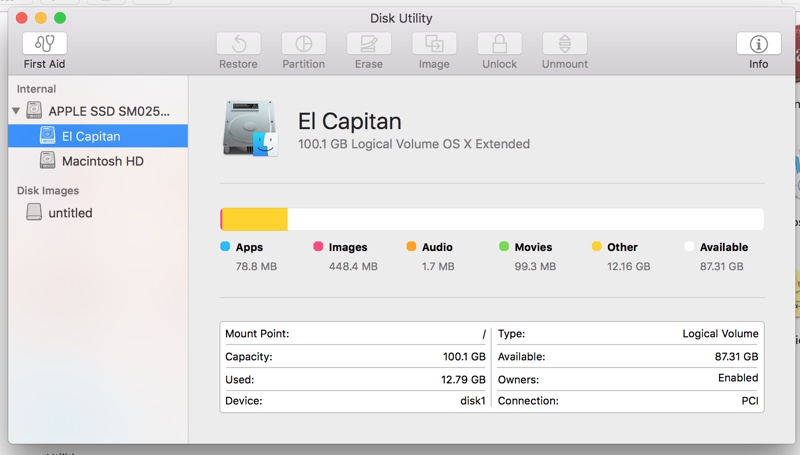
Task: Click the '12.16 GB' Other value
Action: tap(629, 266)
